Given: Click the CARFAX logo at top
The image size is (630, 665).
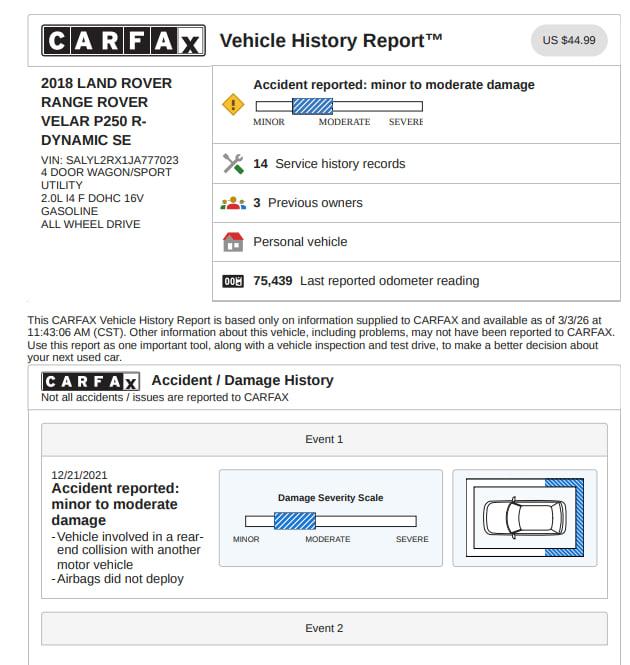Looking at the screenshot, I should click(123, 41).
